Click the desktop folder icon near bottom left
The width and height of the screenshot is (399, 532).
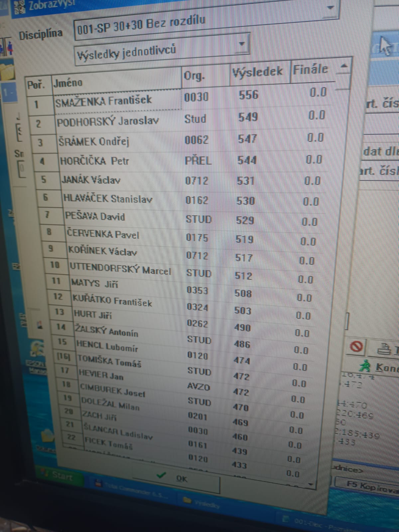[x=48, y=436]
